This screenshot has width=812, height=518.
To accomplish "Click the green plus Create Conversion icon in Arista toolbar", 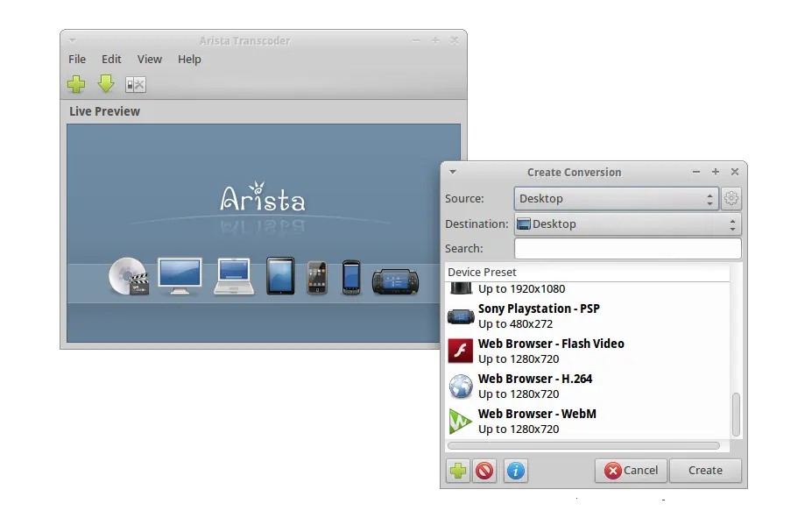I will click(x=76, y=84).
